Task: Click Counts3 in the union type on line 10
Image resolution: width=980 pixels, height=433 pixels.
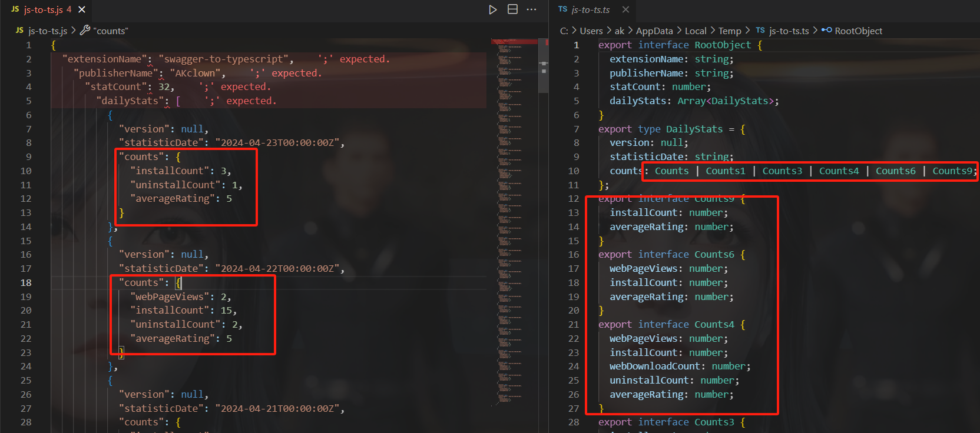Action: [x=782, y=171]
